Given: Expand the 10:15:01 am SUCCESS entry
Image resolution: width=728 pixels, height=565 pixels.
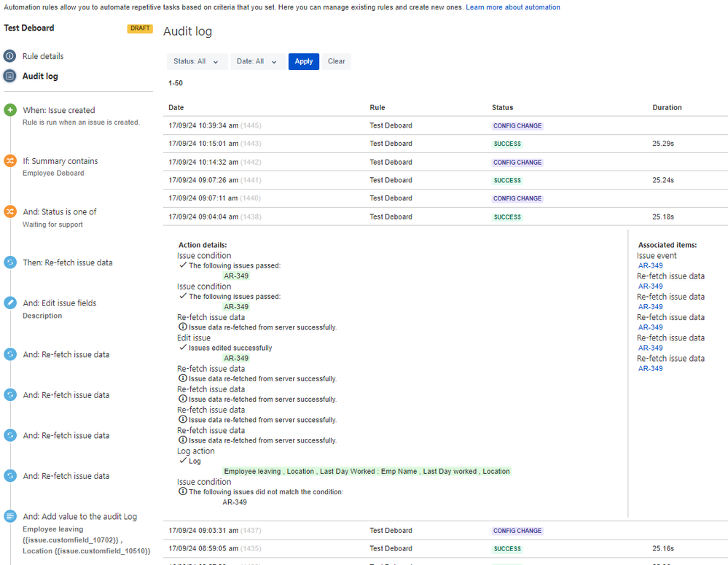Looking at the screenshot, I should click(x=445, y=144).
